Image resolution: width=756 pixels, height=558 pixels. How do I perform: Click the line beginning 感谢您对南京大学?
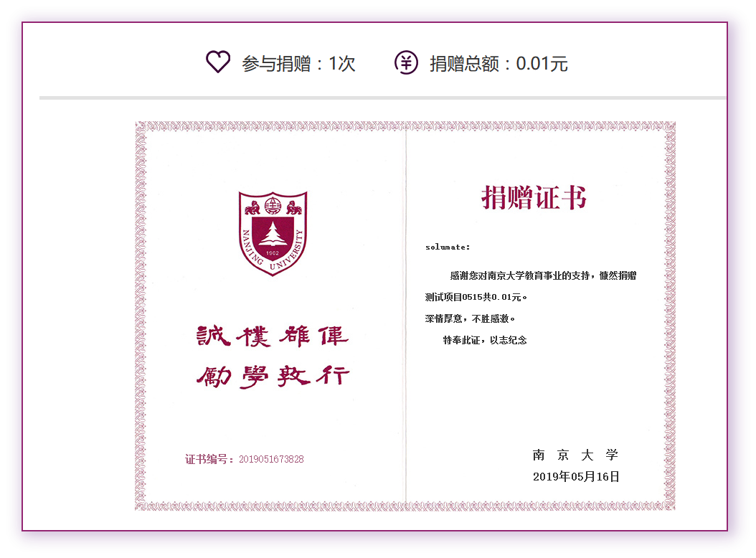[x=542, y=275]
